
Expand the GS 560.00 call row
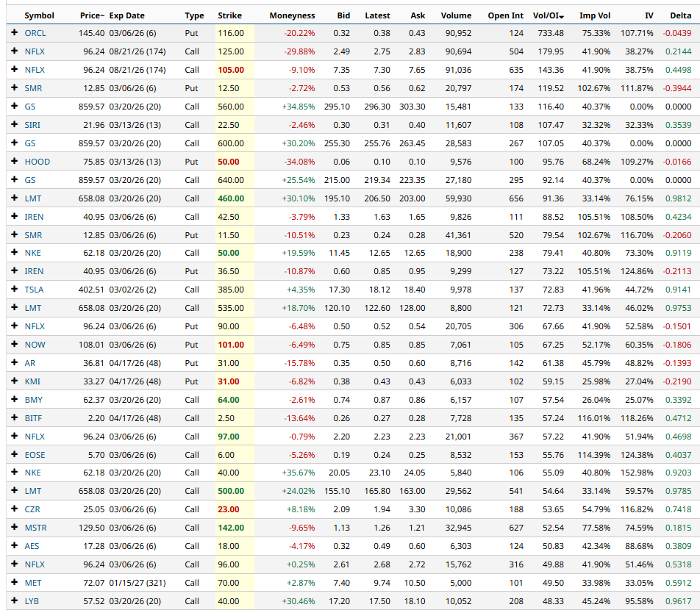[14, 107]
